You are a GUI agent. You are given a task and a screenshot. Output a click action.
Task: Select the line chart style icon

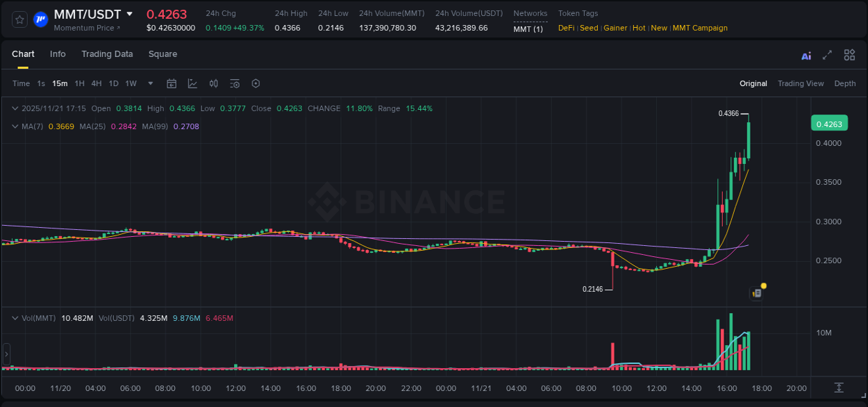pyautogui.click(x=192, y=83)
